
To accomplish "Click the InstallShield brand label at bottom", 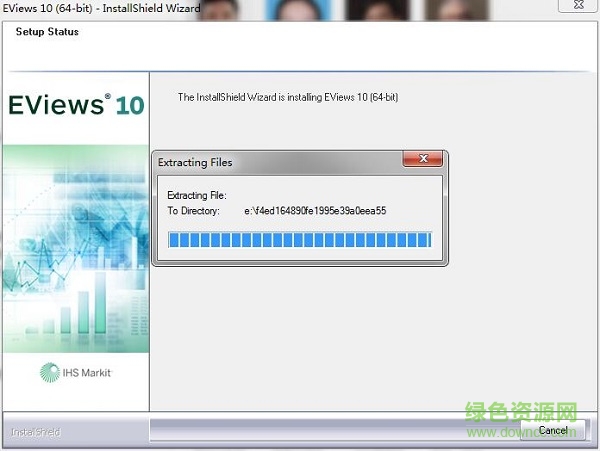I will (36, 432).
